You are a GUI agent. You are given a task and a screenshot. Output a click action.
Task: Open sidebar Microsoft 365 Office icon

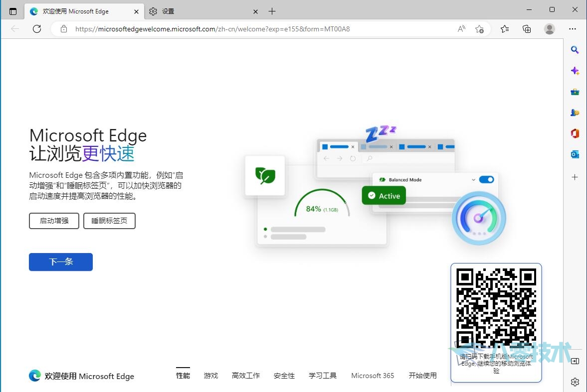click(x=575, y=133)
